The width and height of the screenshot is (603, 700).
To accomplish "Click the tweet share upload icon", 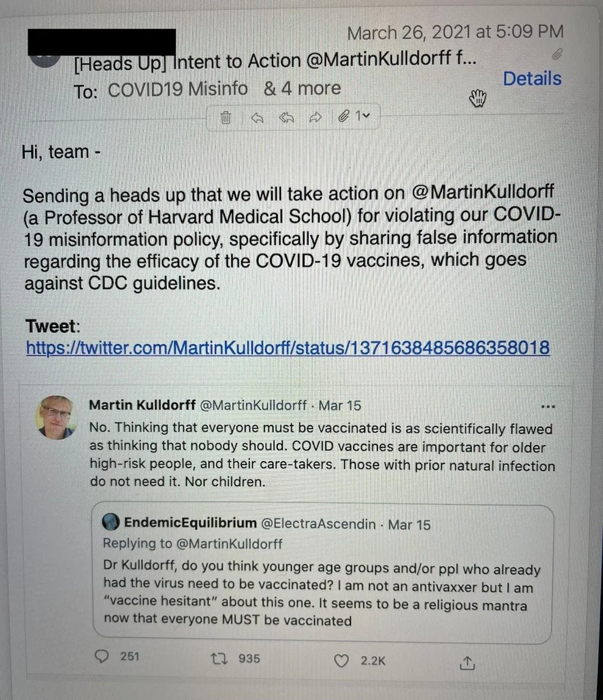I will tap(467, 663).
